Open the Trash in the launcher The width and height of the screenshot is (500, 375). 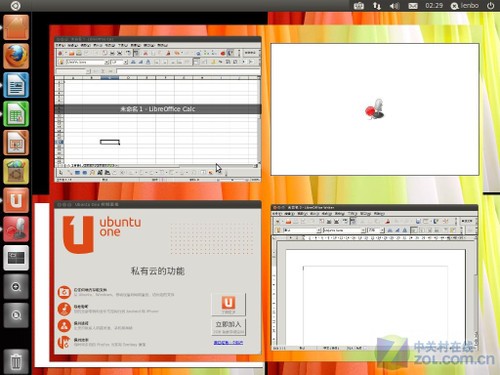pos(16,362)
